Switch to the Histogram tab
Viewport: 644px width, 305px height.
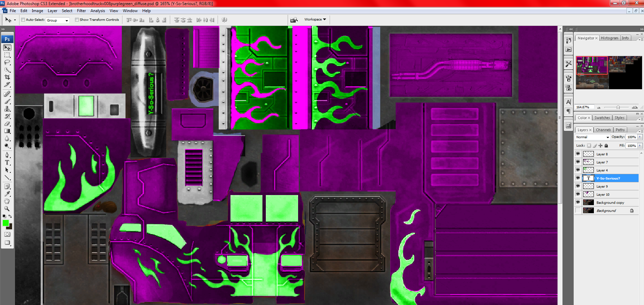[609, 38]
